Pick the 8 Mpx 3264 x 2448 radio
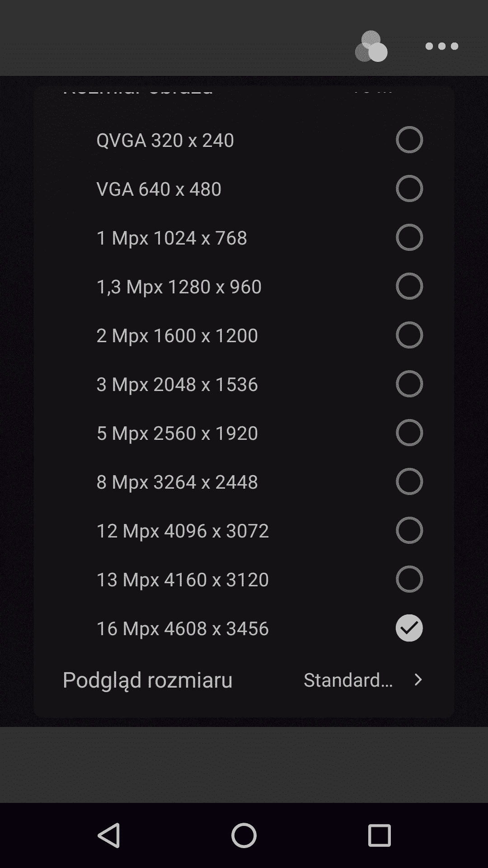Screen dimensions: 488x868 tap(409, 481)
